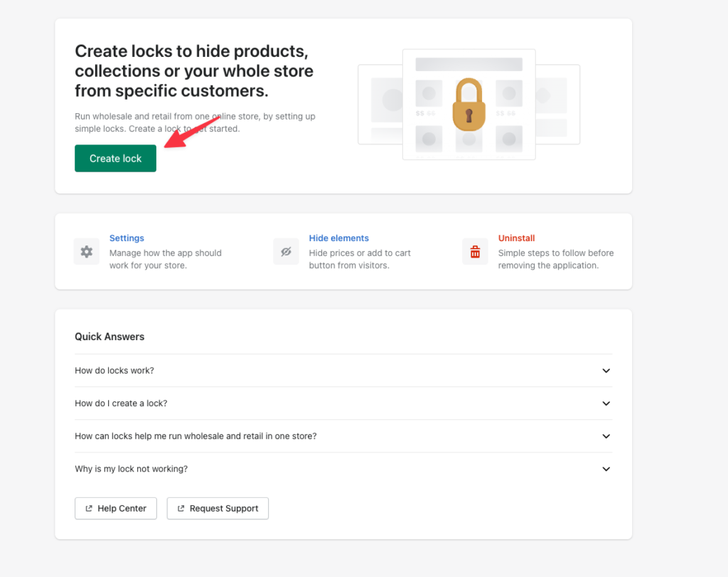The image size is (728, 577).
Task: Click the 'Manage how the app should work' description
Action: pyautogui.click(x=165, y=259)
